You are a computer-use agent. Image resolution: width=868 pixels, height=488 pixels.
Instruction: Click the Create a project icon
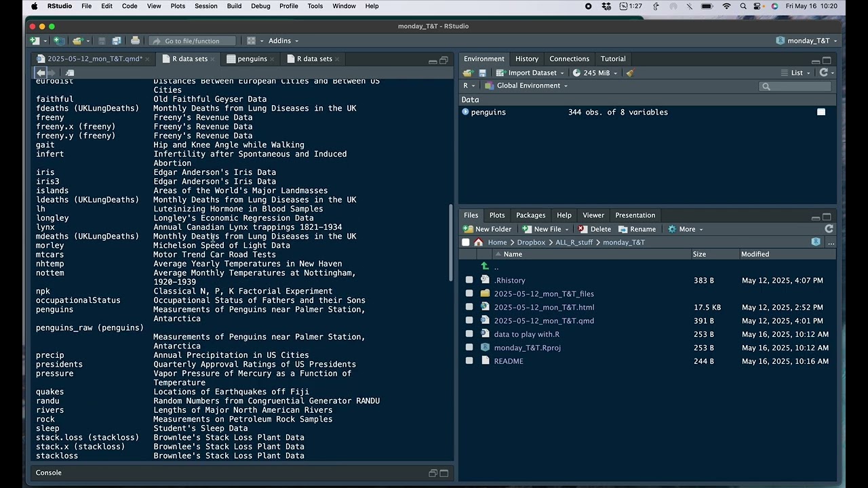[x=59, y=41]
